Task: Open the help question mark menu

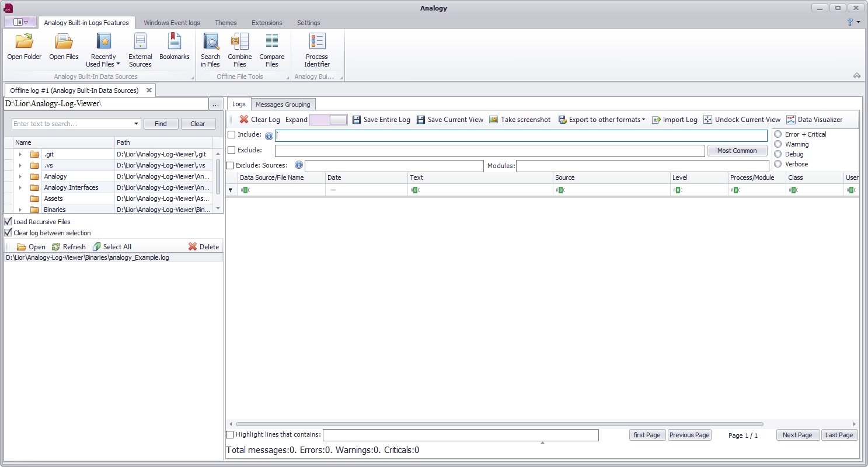Action: click(853, 22)
